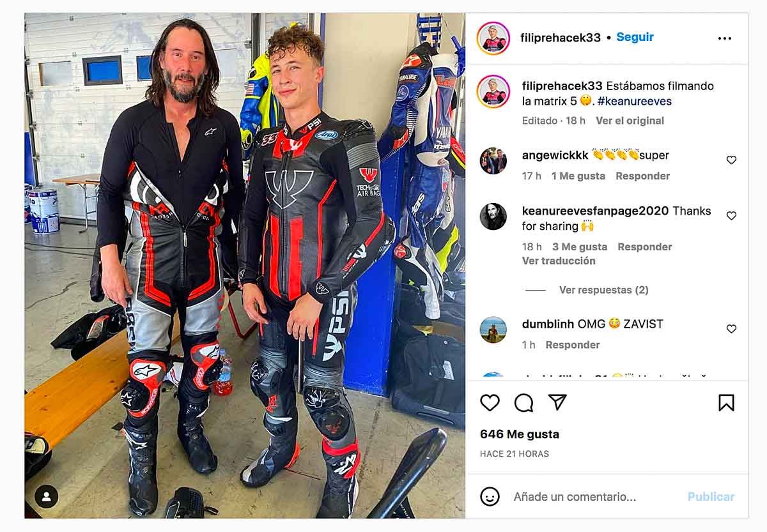Viewport: 767px width, 532px height.
Task: Like the keanureevesfanpage2020 comment
Action: [x=731, y=216]
